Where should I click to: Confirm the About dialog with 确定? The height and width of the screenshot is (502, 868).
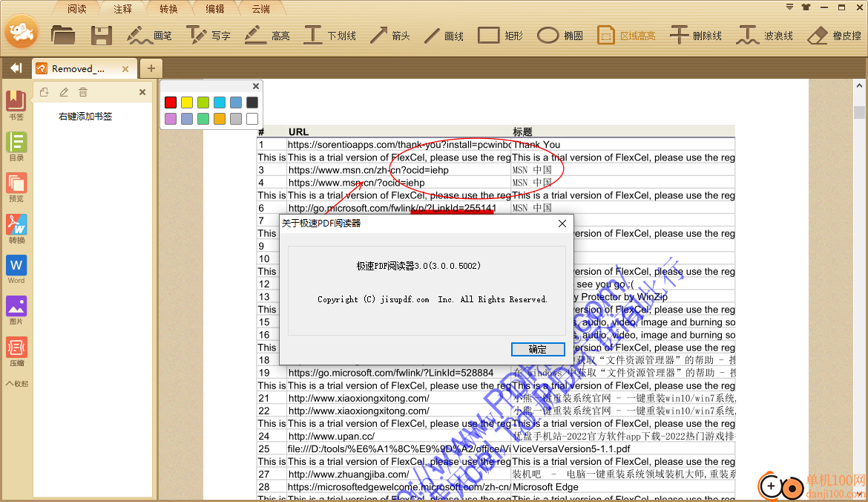pyautogui.click(x=538, y=349)
